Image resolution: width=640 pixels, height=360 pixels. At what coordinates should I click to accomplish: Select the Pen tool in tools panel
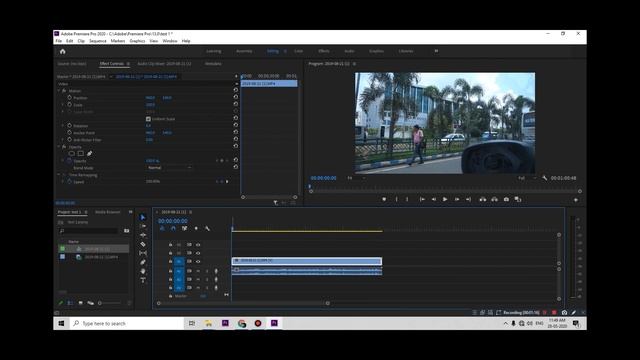142,262
